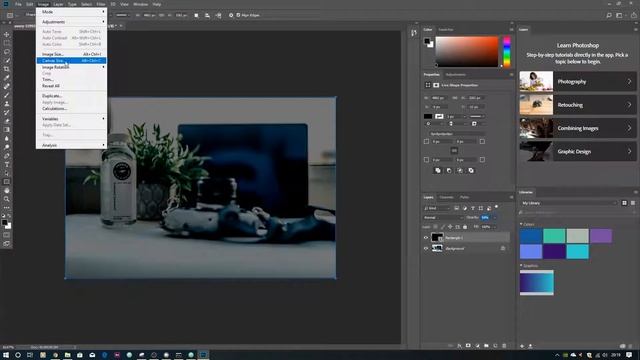
Task: Toggle visibility of Background layer
Action: pos(426,248)
